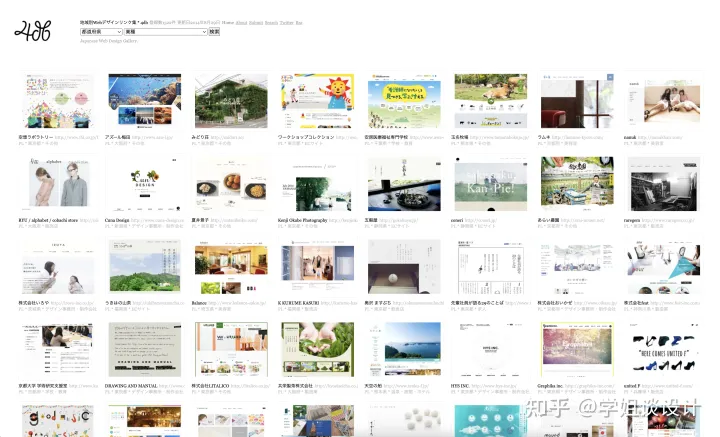
Task: Click the namak title text
Action: (630, 137)
